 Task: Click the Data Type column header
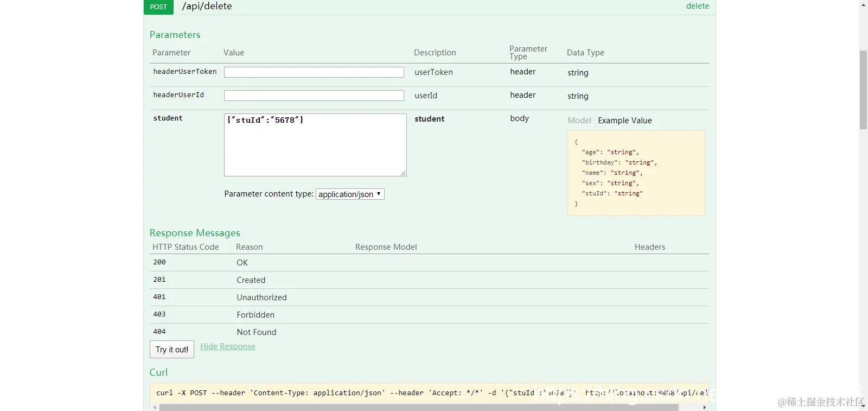coord(585,53)
